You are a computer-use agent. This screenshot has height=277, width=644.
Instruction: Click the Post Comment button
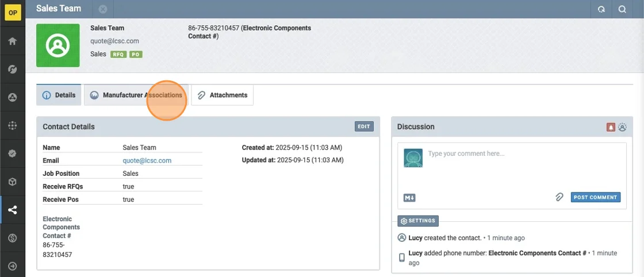(595, 197)
